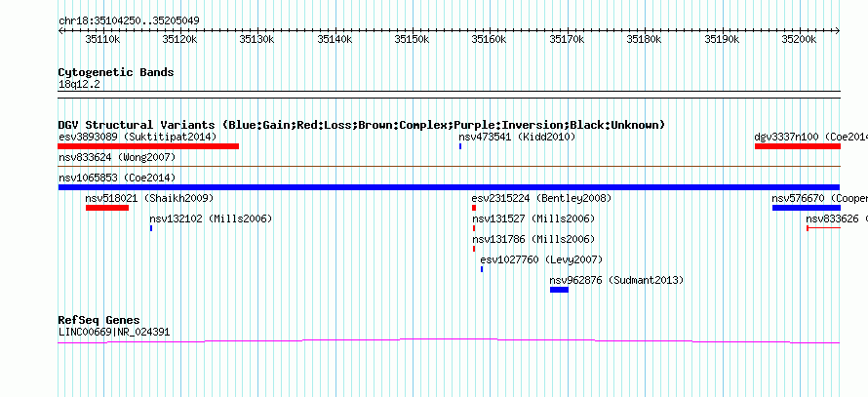Click the nsv518021 red loss bar

[x=107, y=208]
